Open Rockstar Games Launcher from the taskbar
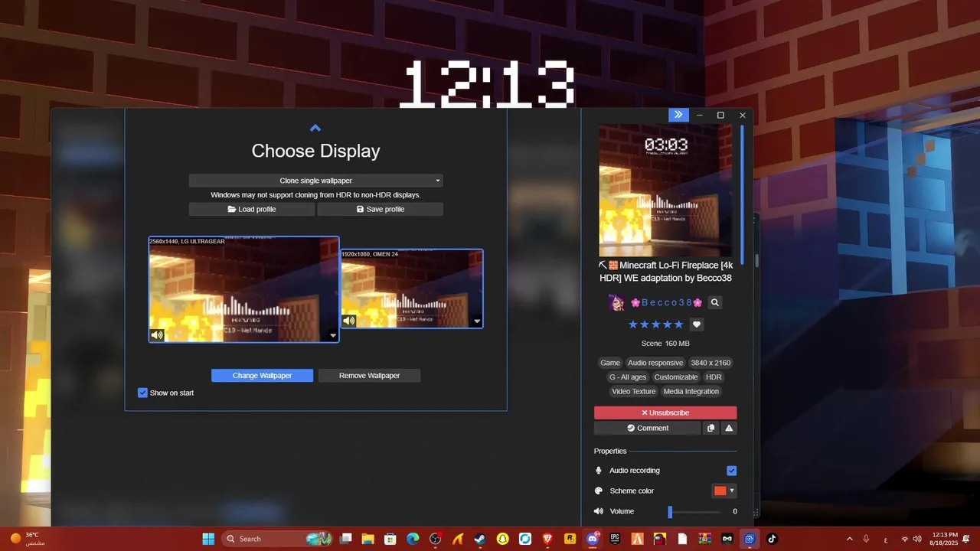The width and height of the screenshot is (980, 551). pos(570,539)
